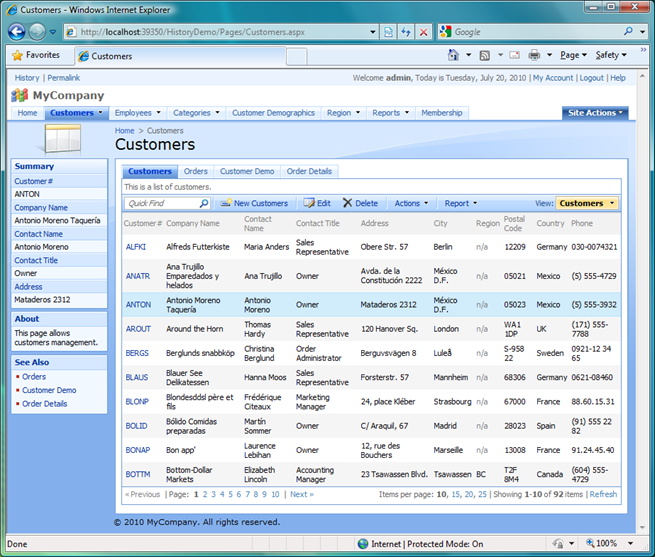Sort by Company Name column header
The image size is (655, 557).
(x=193, y=224)
